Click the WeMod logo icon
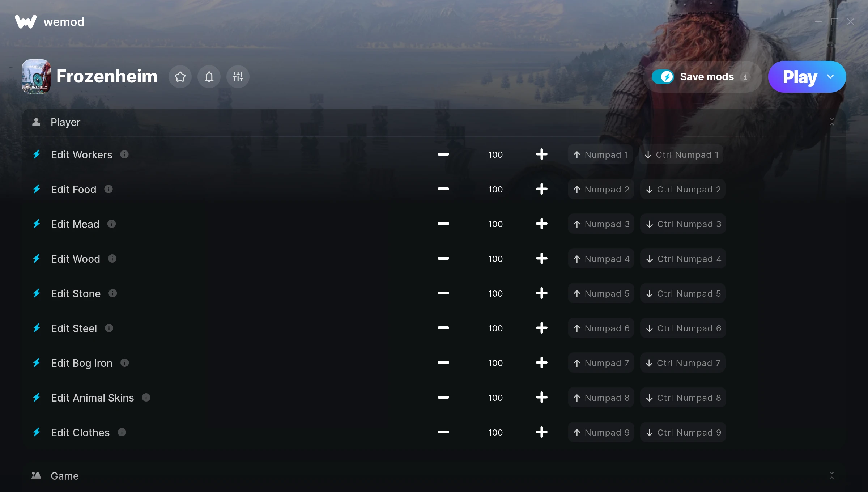 point(26,22)
